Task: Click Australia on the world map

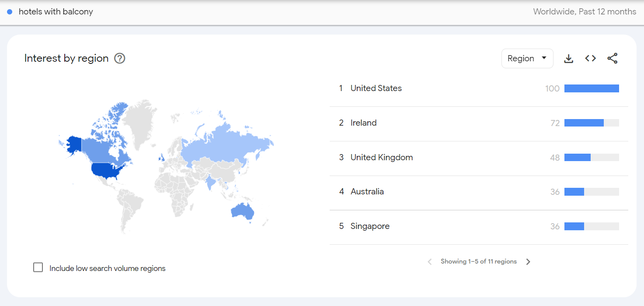Action: pos(243,211)
